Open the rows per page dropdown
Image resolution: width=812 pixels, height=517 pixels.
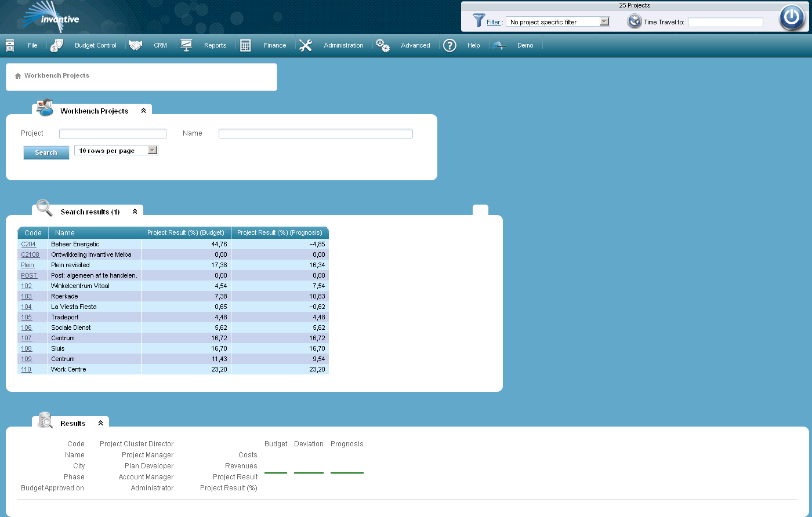tap(152, 151)
